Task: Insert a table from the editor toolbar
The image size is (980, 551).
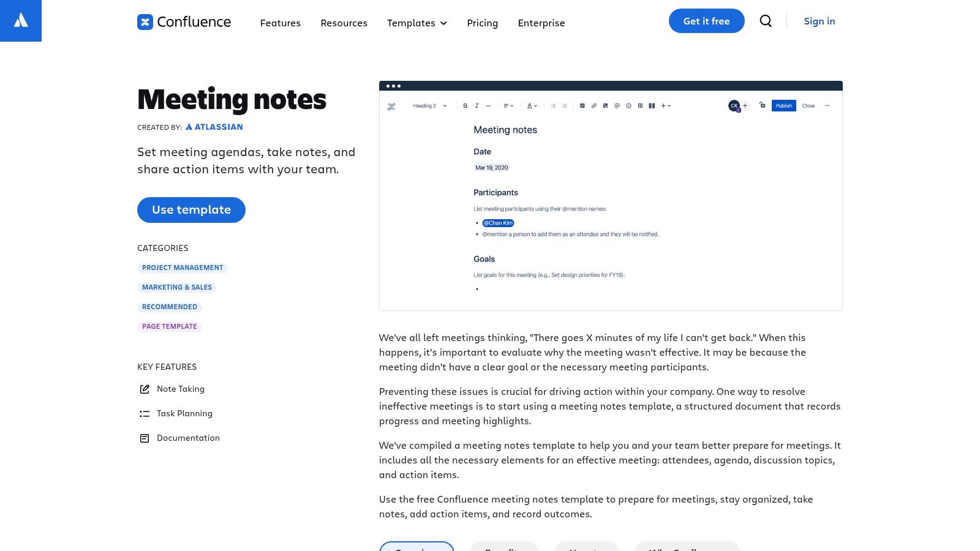Action: (x=640, y=105)
